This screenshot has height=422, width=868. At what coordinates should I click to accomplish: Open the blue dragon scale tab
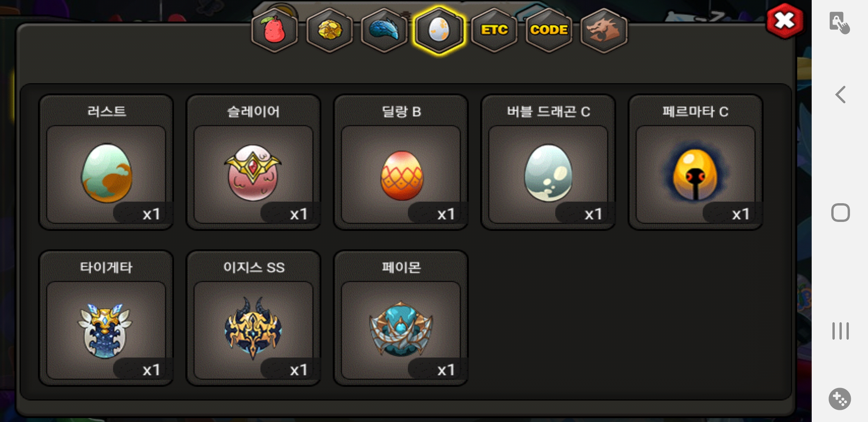(x=384, y=30)
